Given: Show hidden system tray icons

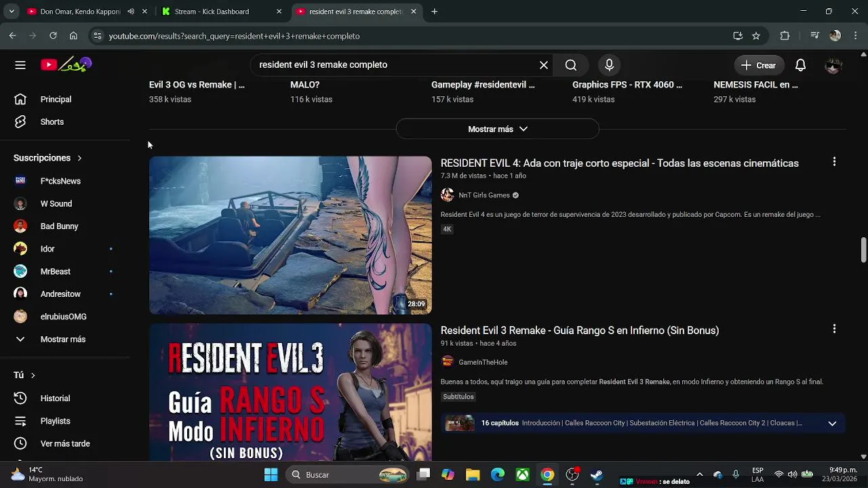Looking at the screenshot, I should [x=700, y=474].
